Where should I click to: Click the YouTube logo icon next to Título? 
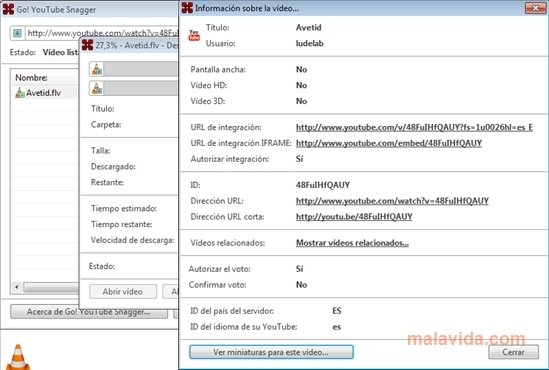click(194, 35)
